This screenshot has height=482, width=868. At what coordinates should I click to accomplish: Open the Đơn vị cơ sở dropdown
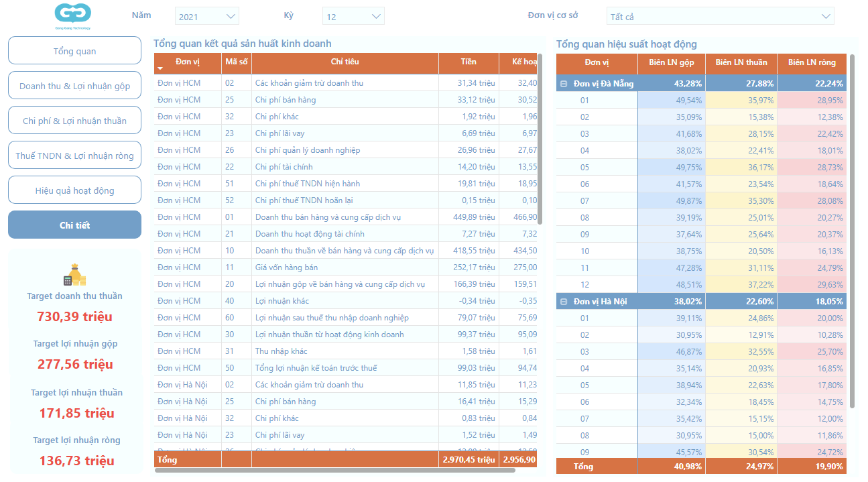[x=721, y=16]
